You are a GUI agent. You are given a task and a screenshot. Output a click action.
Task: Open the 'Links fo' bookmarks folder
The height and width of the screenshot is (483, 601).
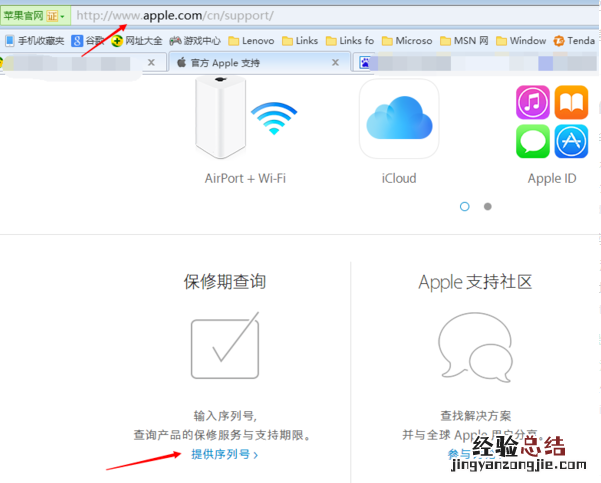350,41
